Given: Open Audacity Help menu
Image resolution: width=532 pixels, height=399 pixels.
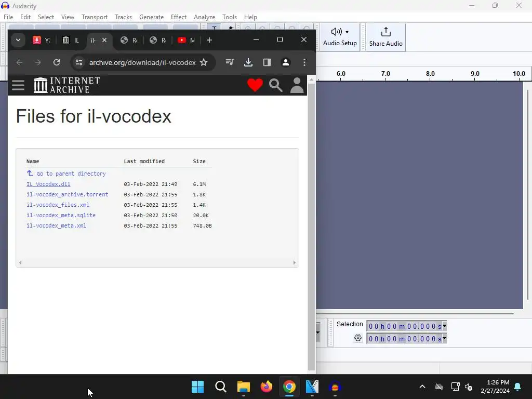Looking at the screenshot, I should pos(250,17).
